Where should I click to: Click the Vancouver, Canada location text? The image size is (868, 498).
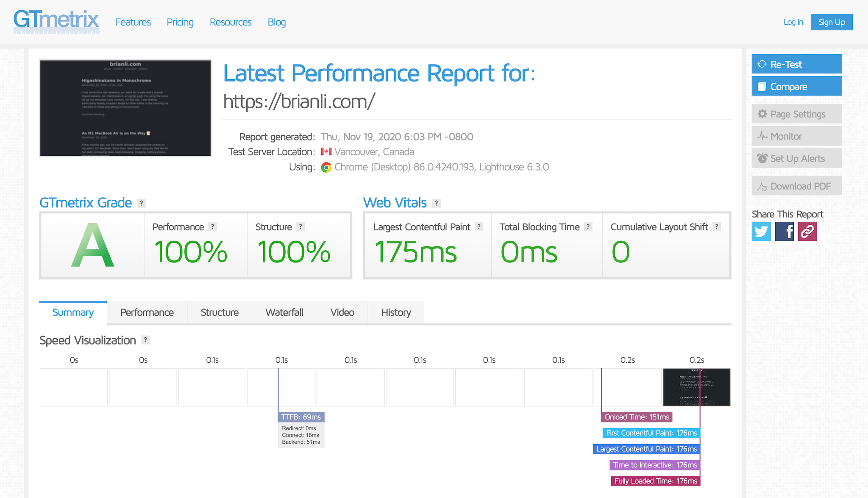pos(374,152)
